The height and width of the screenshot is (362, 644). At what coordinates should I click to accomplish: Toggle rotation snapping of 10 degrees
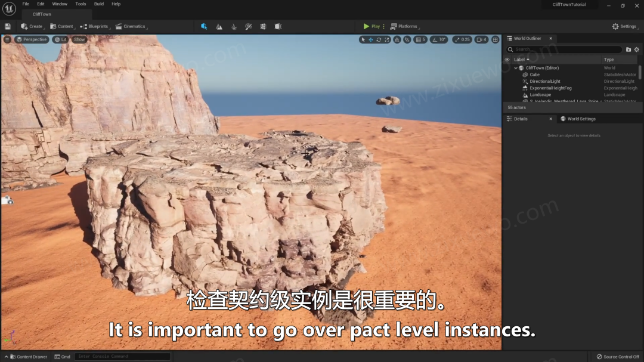point(439,39)
